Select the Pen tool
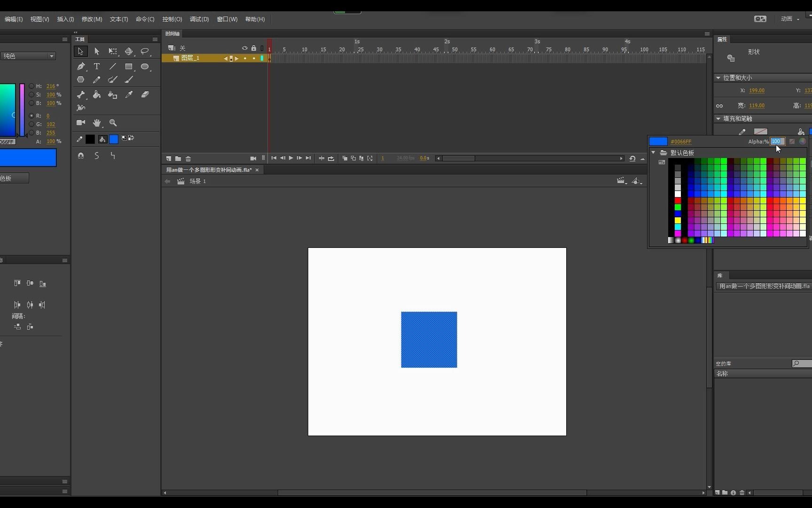This screenshot has width=812, height=508. point(81,66)
